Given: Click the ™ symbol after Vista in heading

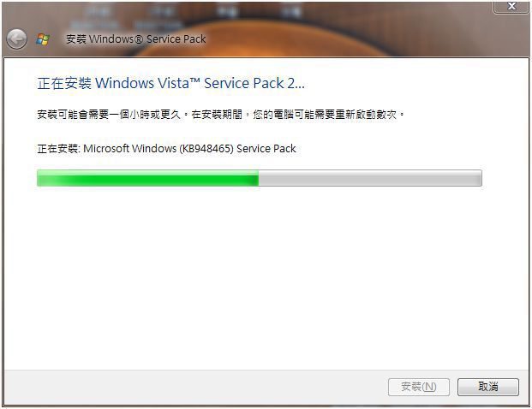Looking at the screenshot, I should tap(194, 80).
